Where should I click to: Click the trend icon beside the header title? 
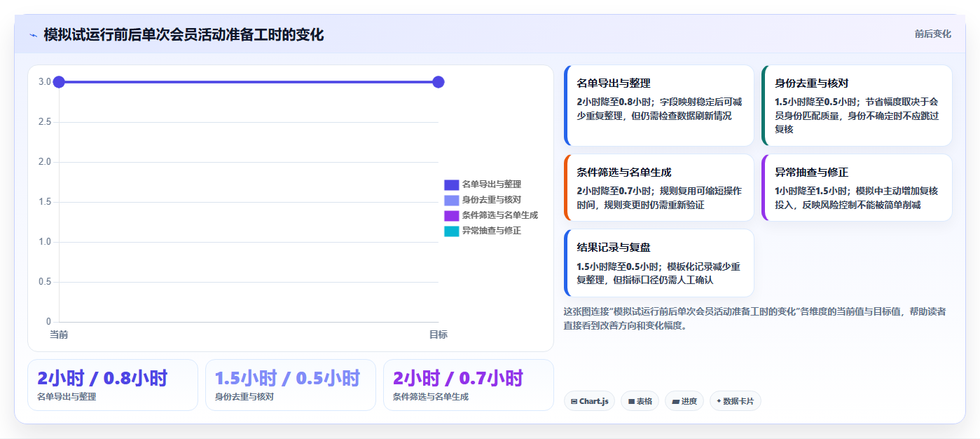tap(33, 35)
